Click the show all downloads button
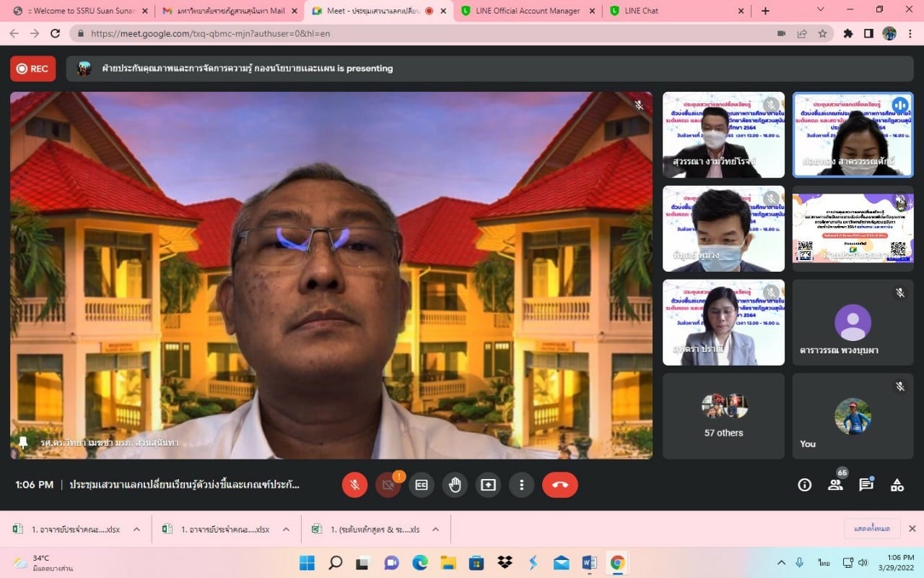The height and width of the screenshot is (578, 924). point(872,529)
